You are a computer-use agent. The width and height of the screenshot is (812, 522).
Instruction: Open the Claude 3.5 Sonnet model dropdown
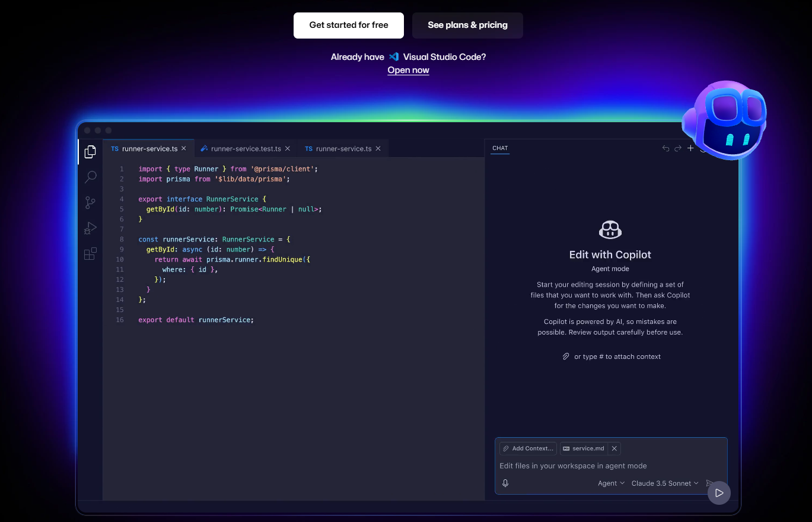[665, 483]
